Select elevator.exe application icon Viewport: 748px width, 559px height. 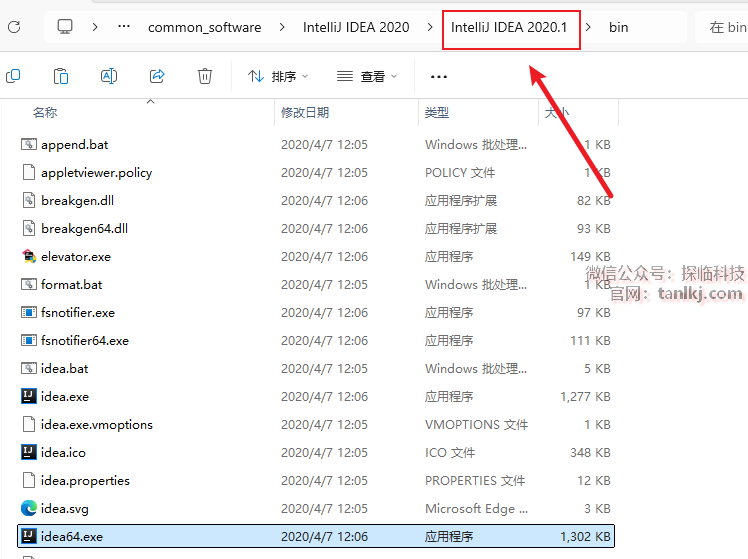[29, 256]
